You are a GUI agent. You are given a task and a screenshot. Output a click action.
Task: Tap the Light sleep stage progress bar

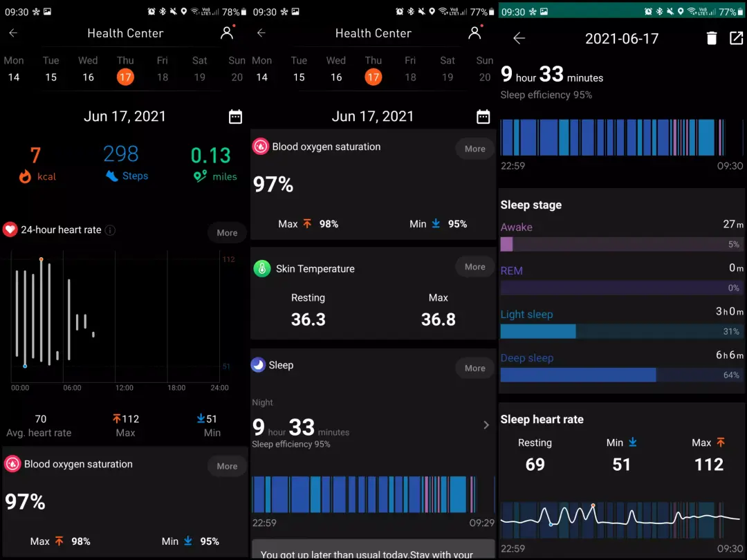click(x=622, y=331)
